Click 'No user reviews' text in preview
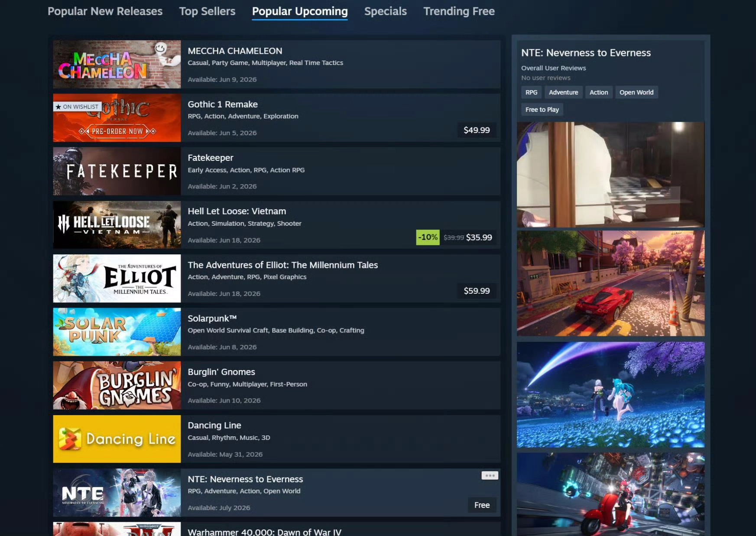Screen dimensions: 756x536 pyautogui.click(x=546, y=78)
